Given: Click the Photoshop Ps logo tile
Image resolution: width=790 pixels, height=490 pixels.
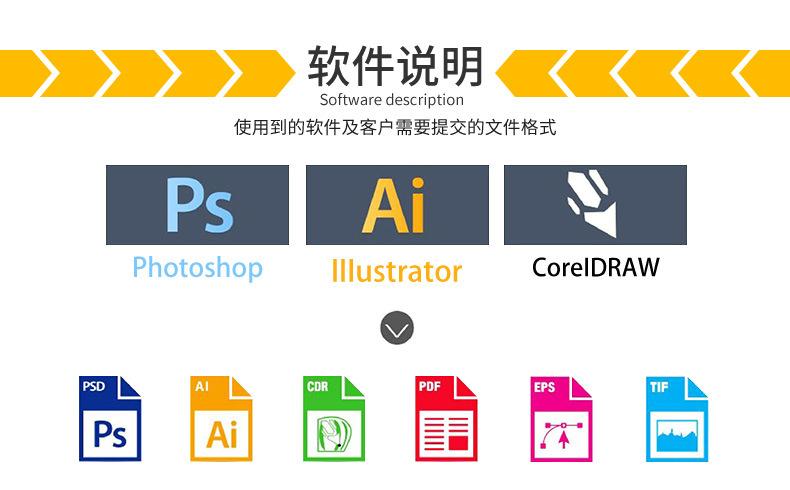Looking at the screenshot, I should coord(198,205).
